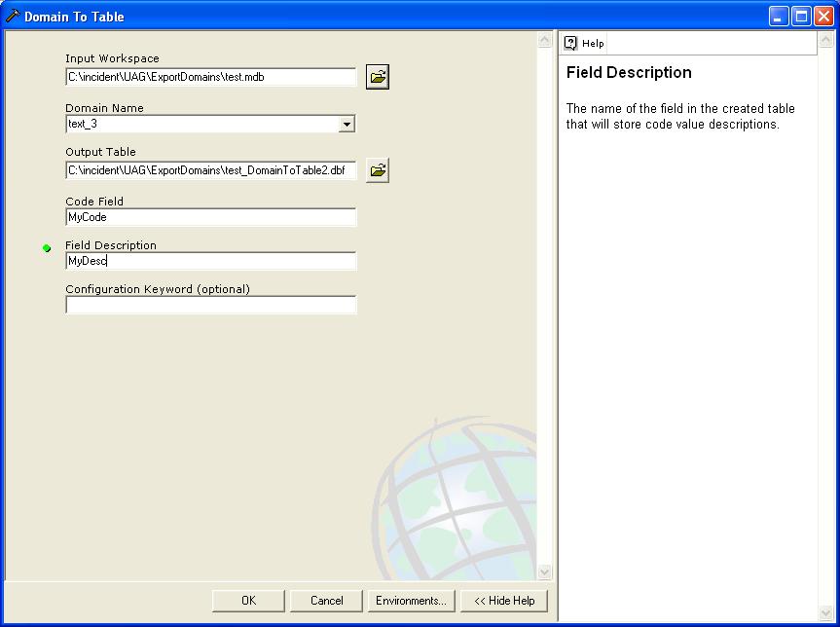Collapse help panel with << Hide Help
The image size is (840, 627).
pyautogui.click(x=504, y=601)
